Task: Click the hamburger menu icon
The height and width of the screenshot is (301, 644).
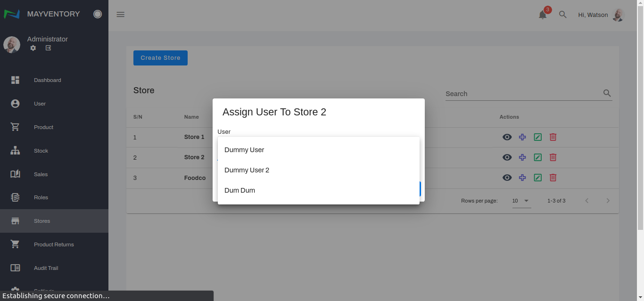Action: tap(121, 15)
